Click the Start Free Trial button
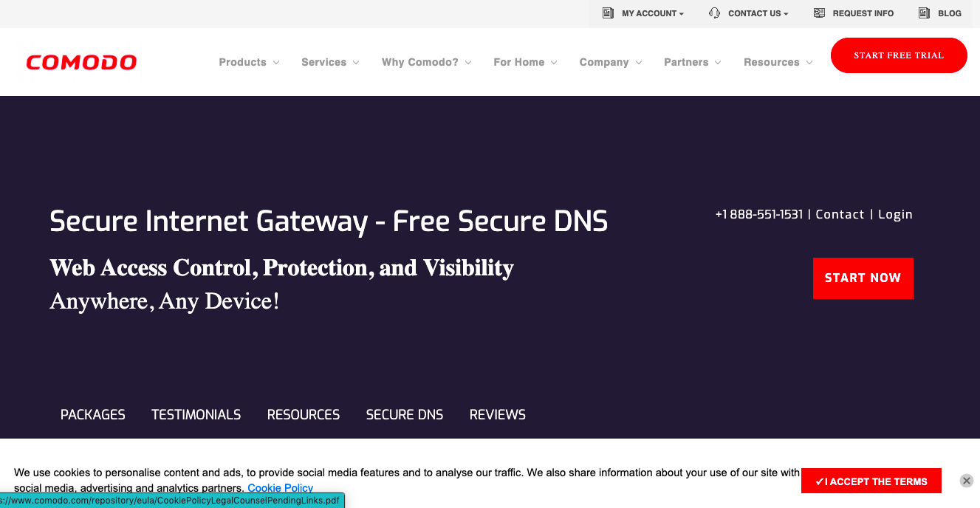Image resolution: width=980 pixels, height=508 pixels. click(x=899, y=55)
